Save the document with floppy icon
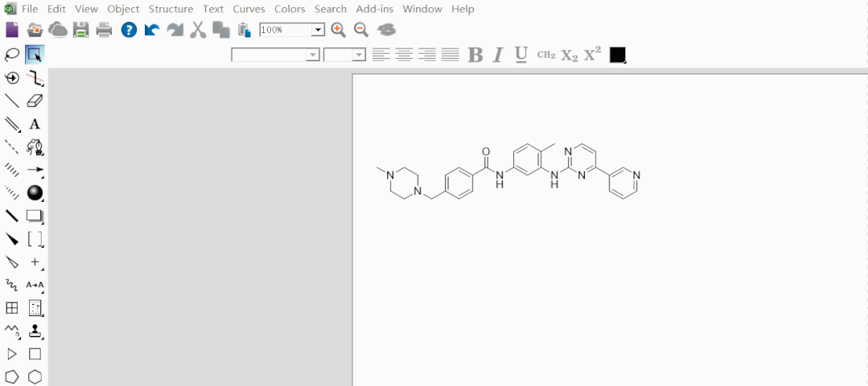 [81, 29]
